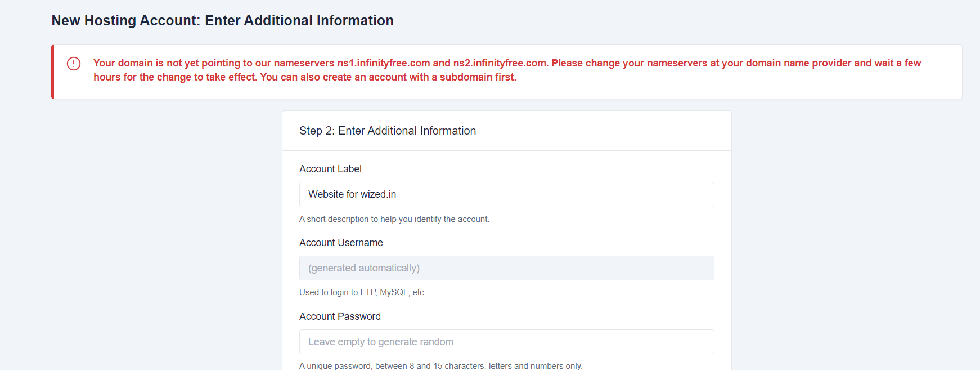
Task: Click ns2.infinityfree.com in the alert message
Action: click(x=500, y=63)
